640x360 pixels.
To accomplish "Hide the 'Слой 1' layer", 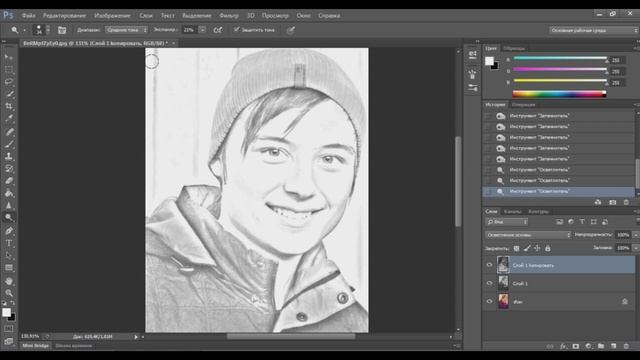I will click(x=489, y=283).
